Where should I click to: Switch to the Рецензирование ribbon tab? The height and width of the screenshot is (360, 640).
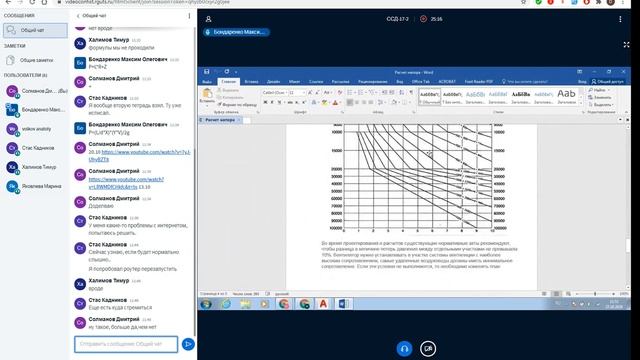pos(373,82)
